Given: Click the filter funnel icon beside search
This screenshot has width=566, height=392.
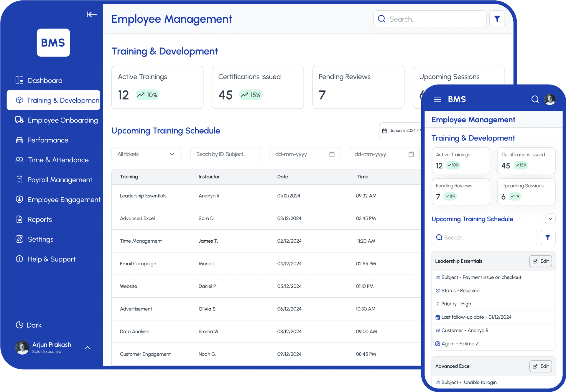Looking at the screenshot, I should click(497, 19).
